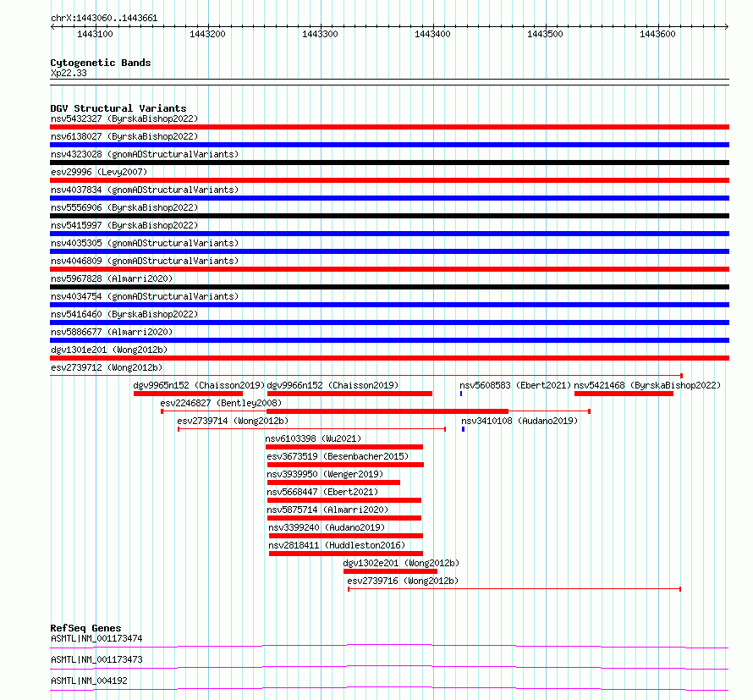Viewport: 753px width, 700px height.
Task: Select the esv3673519 (Besenbacher2015) label
Action: [x=338, y=456]
